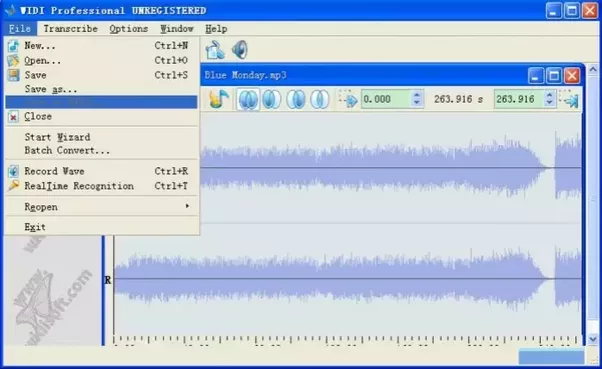602x369 pixels.
Task: Choose Exit from the File menu
Action: click(x=101, y=227)
